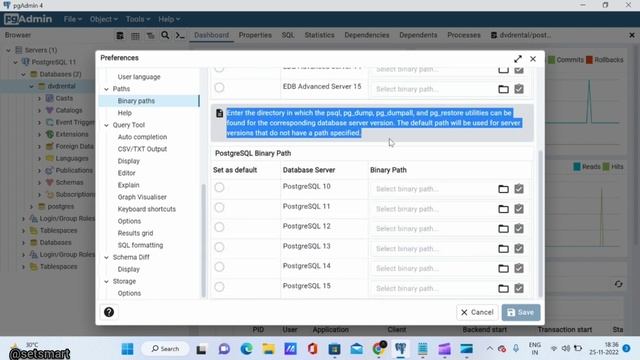The width and height of the screenshot is (640, 360).
Task: Open Google Chrome from the taskbar
Action: click(379, 349)
